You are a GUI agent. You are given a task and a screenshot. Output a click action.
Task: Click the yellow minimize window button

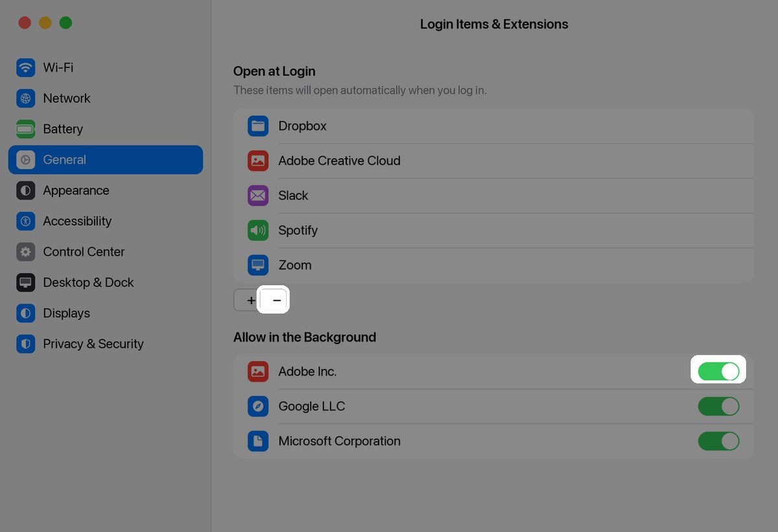45,23
